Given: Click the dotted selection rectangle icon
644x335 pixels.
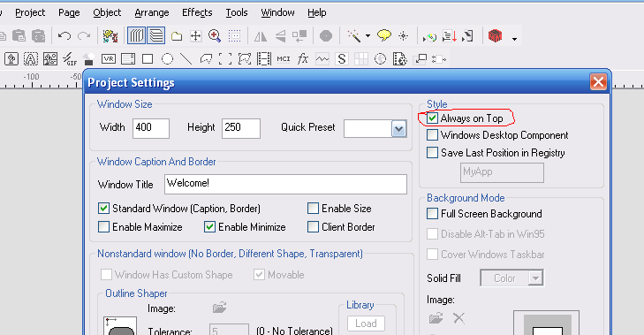Looking at the screenshot, I should 234,36.
